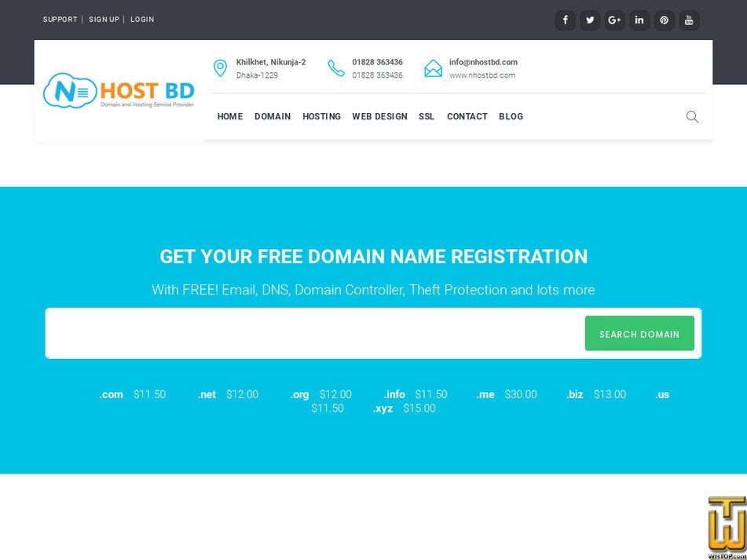Click the telephone handset icon
Screen dimensions: 747x560
(x=336, y=68)
